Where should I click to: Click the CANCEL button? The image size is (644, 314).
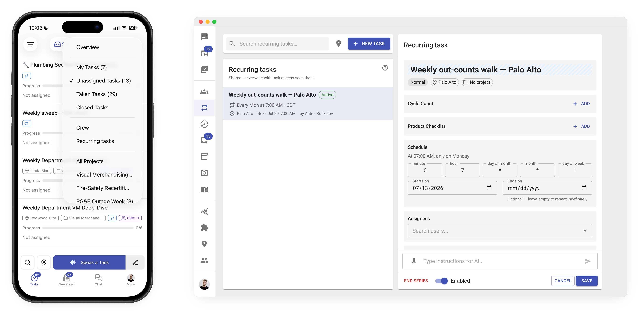(x=563, y=281)
